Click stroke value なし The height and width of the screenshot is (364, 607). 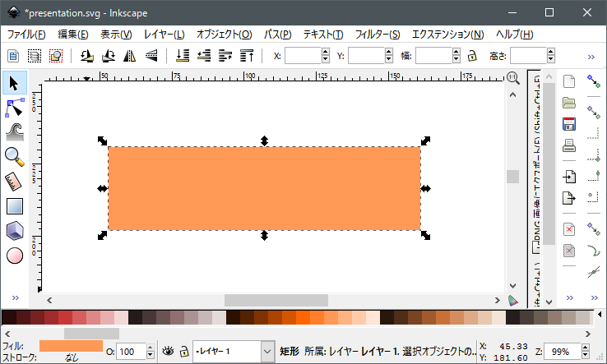point(72,357)
